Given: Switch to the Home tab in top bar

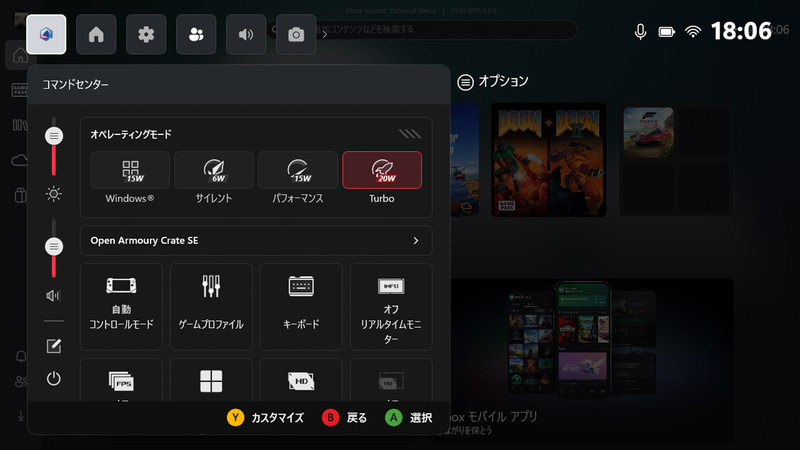Looking at the screenshot, I should (96, 35).
